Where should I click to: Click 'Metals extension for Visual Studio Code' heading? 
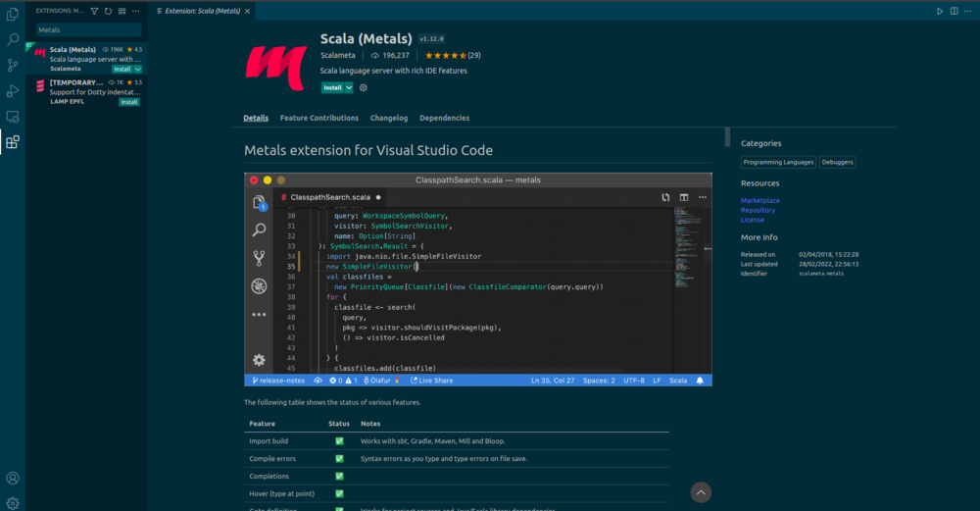368,150
